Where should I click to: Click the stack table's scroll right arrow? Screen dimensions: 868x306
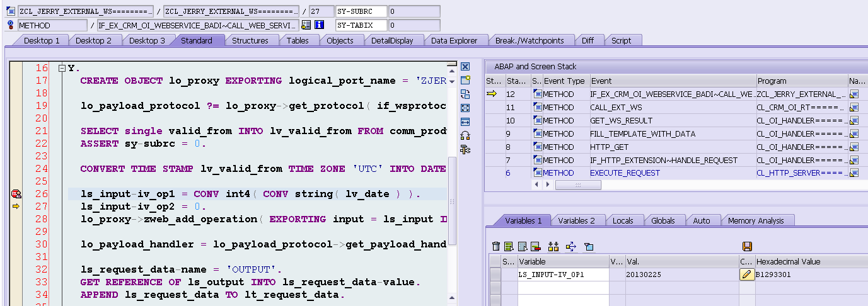coord(548,185)
